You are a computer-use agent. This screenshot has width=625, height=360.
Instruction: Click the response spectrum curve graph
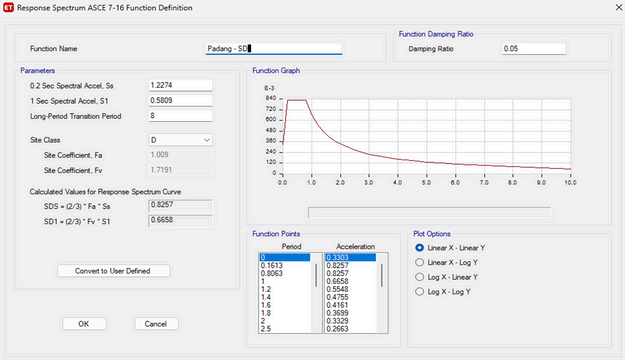coord(426,136)
